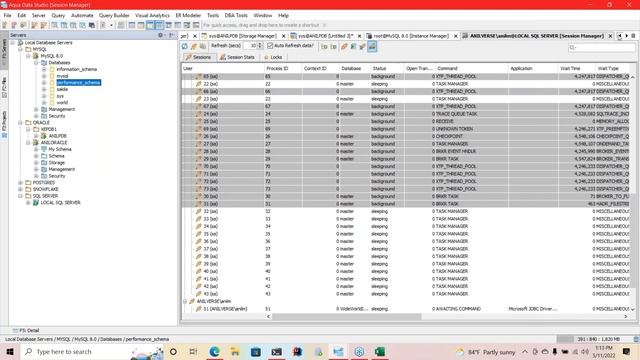640x360 pixels.
Task: Sort by the Status column header
Action: [x=387, y=69]
